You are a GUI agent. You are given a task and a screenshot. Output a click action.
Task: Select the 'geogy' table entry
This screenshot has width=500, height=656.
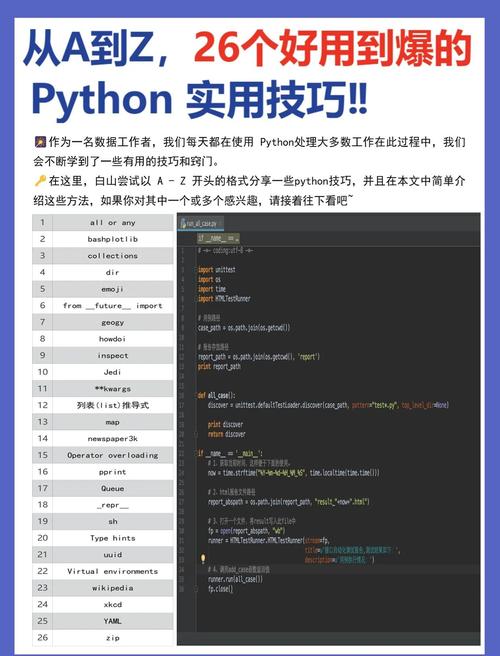113,322
